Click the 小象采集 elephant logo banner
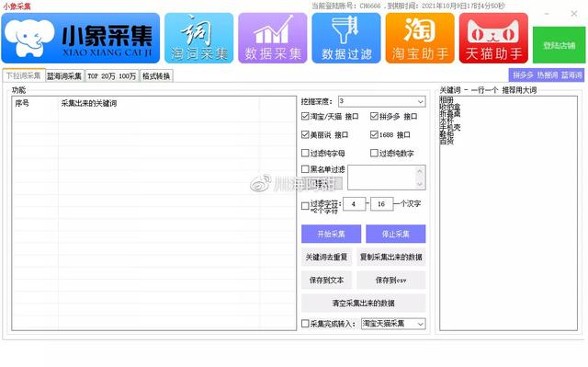 click(x=81, y=38)
